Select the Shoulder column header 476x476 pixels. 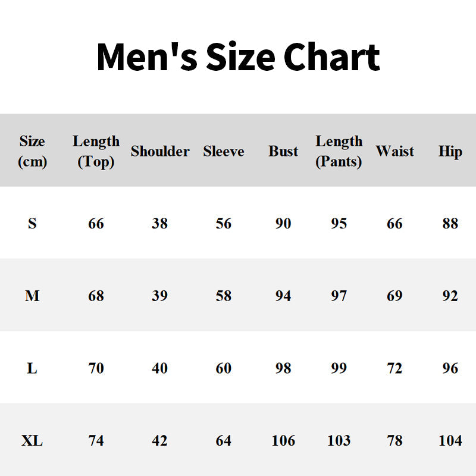(x=160, y=152)
